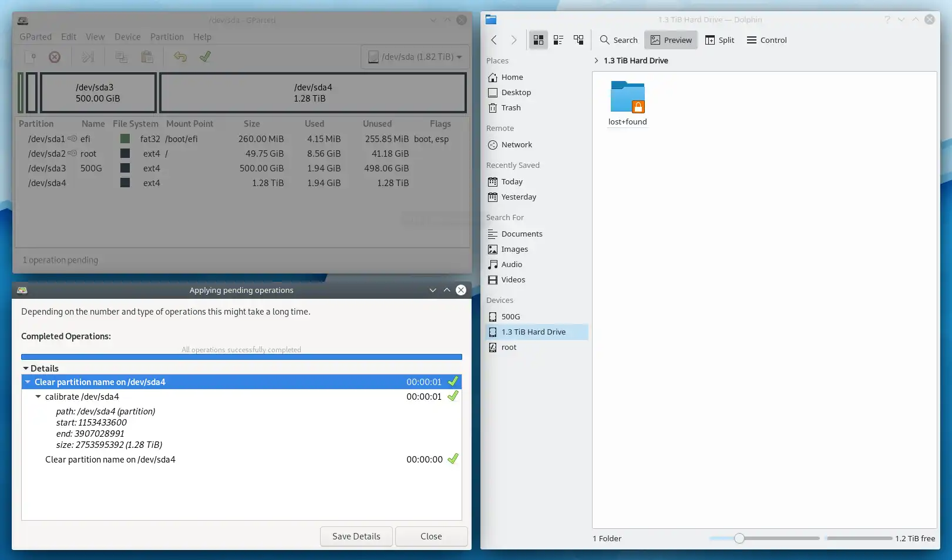Click Search in Dolphin toolbar

pos(618,40)
